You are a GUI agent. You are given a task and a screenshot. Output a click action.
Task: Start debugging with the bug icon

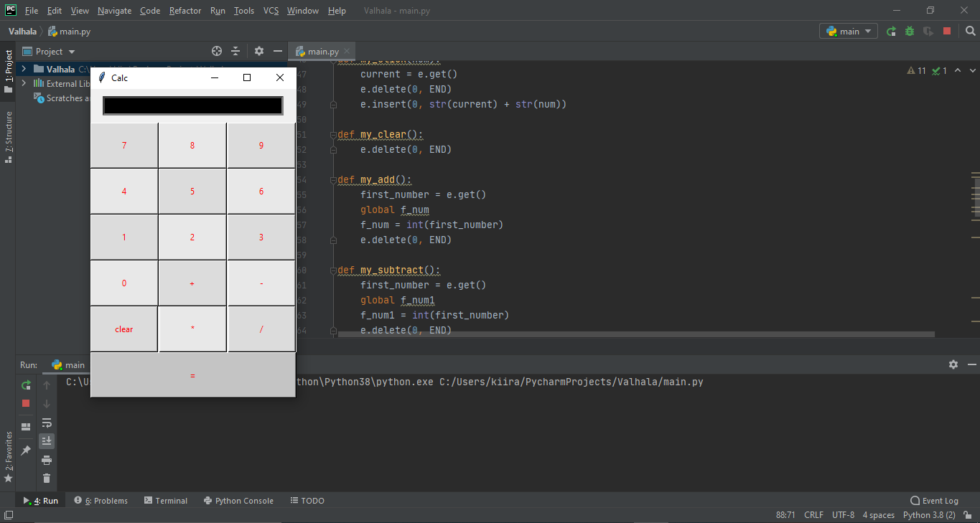(909, 31)
